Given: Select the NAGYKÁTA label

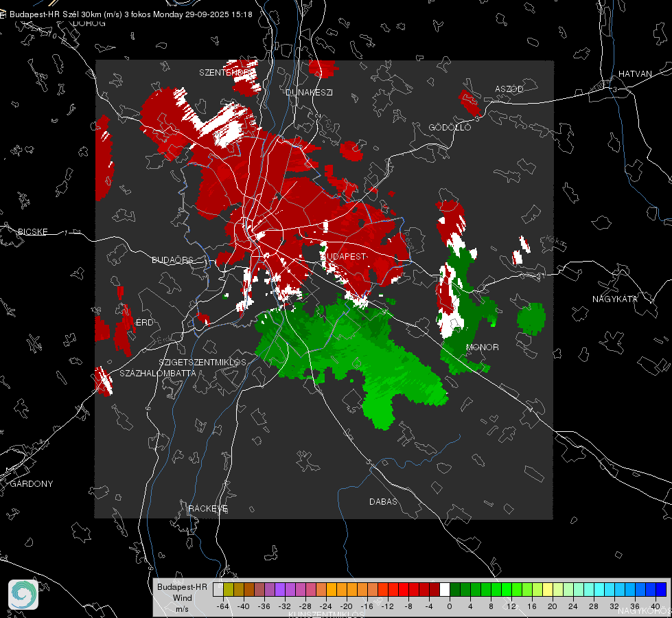Looking at the screenshot, I should coord(615,299).
